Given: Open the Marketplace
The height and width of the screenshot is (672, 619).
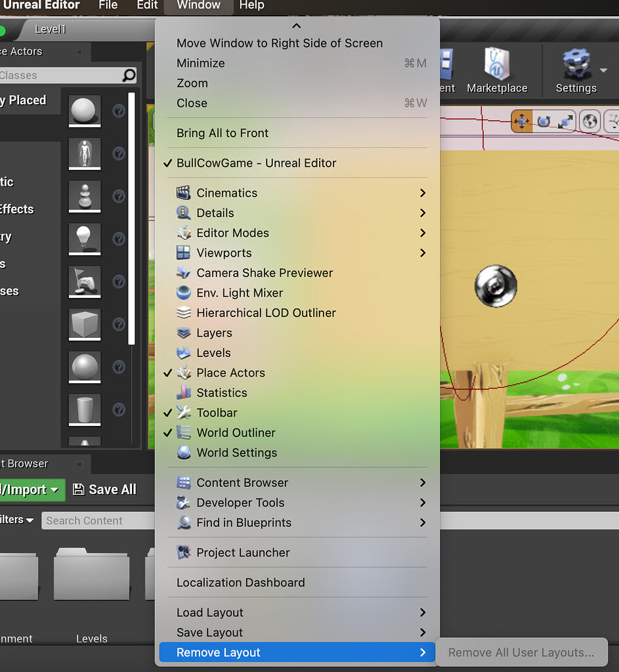Looking at the screenshot, I should (x=497, y=70).
